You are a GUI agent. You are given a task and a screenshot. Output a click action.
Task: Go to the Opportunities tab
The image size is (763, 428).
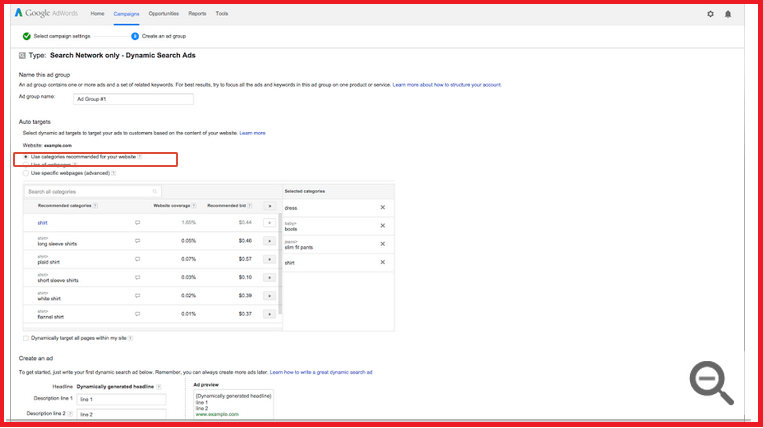click(x=164, y=14)
